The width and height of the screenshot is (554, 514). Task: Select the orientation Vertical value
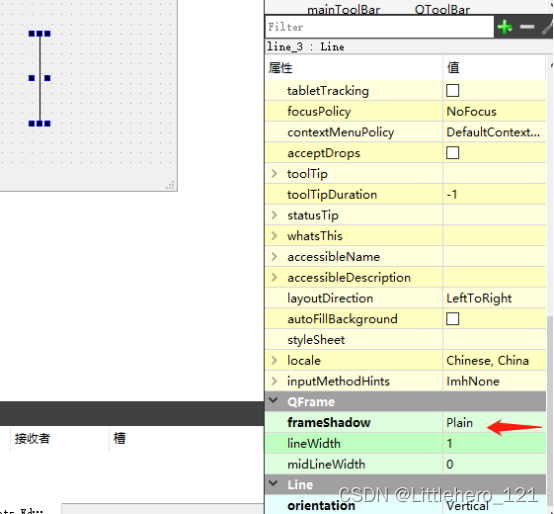pos(467,506)
